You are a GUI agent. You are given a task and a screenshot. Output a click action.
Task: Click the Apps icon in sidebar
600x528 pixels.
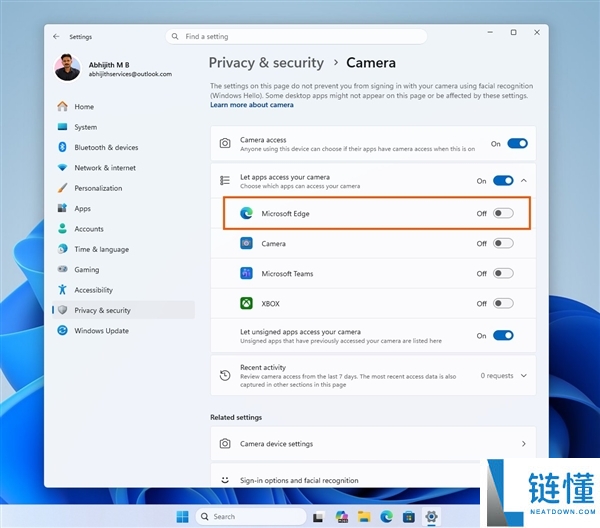(62, 208)
